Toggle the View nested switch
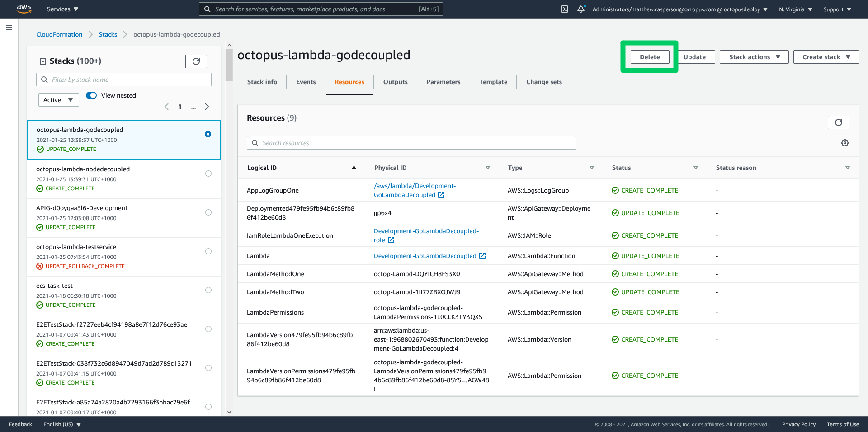868x432 pixels. click(91, 95)
